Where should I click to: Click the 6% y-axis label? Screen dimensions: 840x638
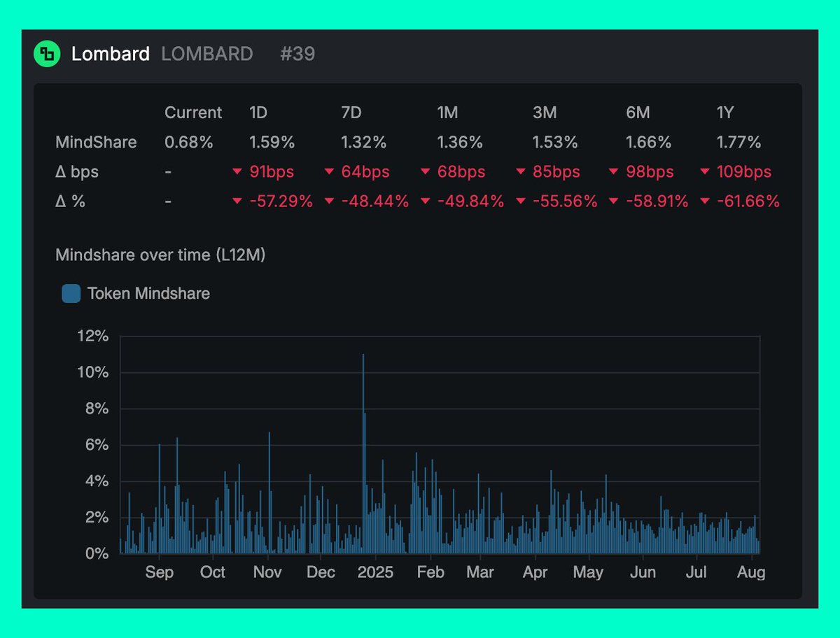97,445
